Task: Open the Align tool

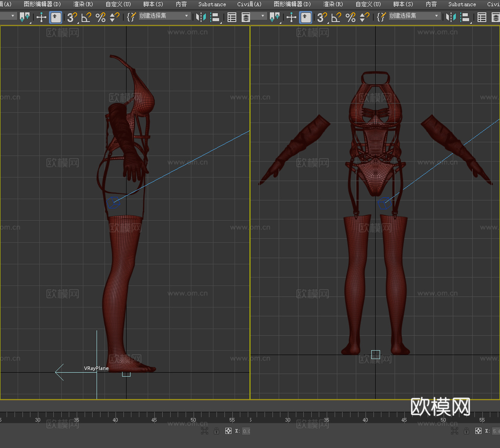Action: (x=216, y=17)
